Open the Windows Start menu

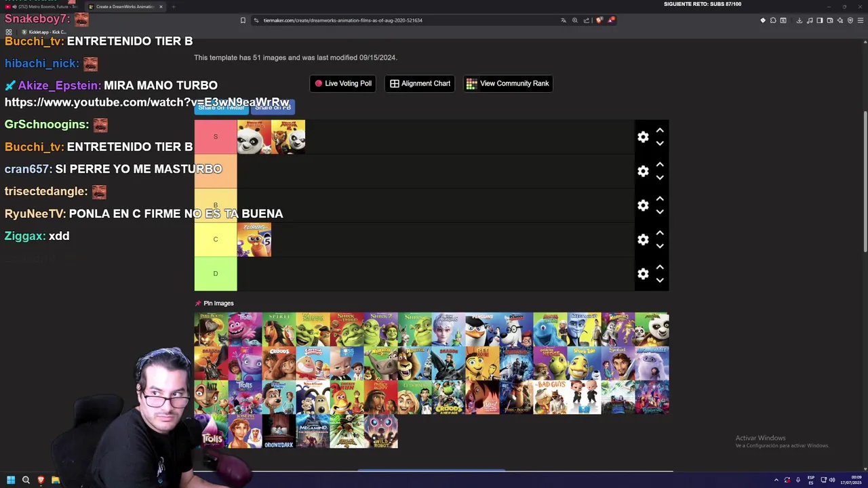click(11, 480)
